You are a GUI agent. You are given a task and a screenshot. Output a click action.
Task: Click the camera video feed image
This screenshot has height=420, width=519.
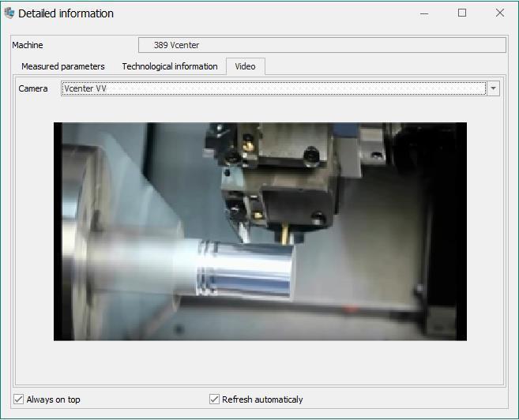click(260, 231)
